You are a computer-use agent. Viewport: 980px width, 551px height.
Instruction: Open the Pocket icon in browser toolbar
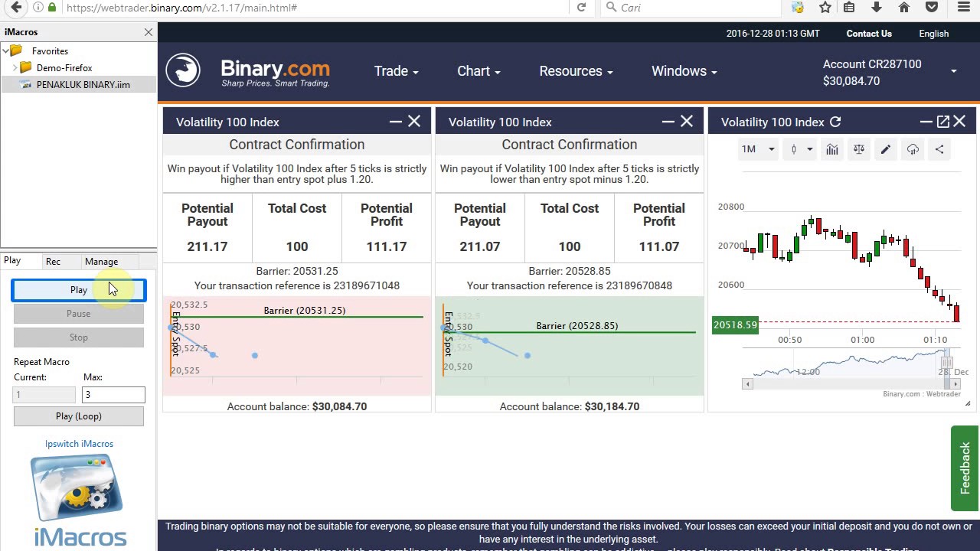[932, 8]
